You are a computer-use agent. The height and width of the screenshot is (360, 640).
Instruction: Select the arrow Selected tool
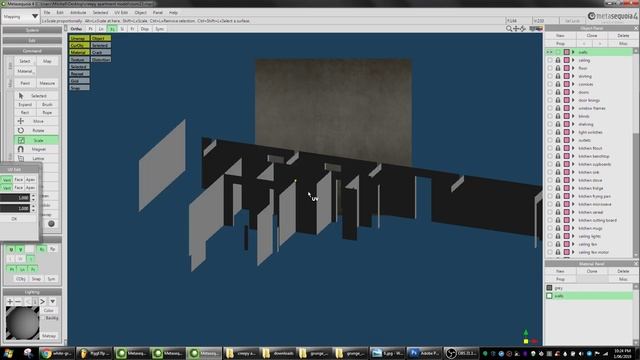[x=36, y=96]
